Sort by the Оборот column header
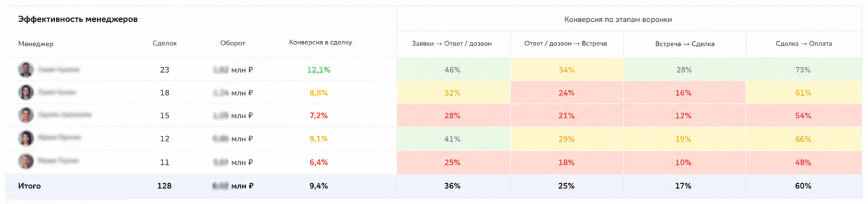Viewport: 868px width, 204px height. [233, 43]
